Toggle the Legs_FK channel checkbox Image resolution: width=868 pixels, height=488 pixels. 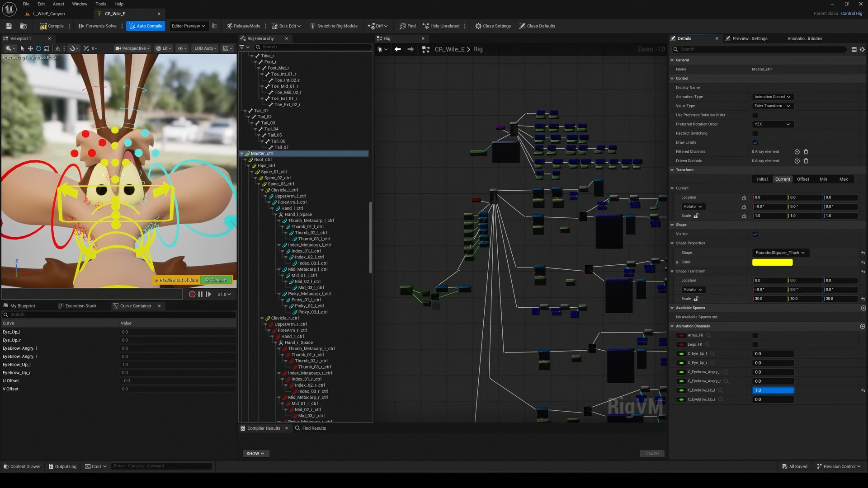[x=755, y=345]
